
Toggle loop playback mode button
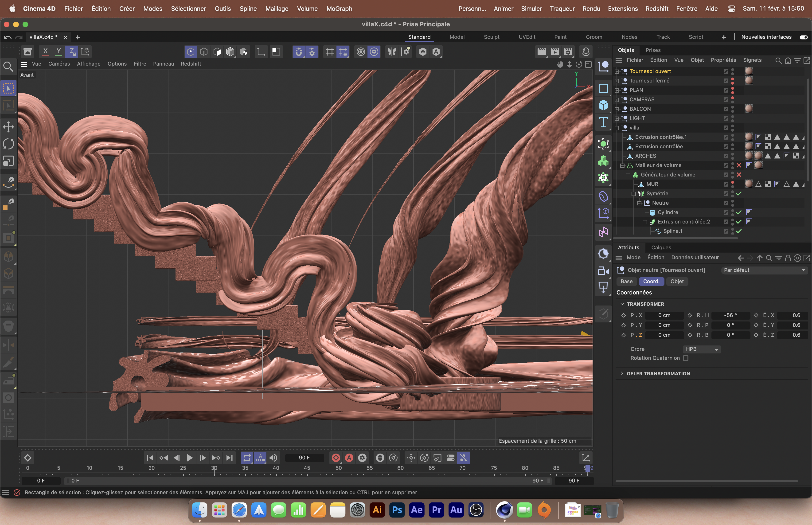tap(247, 458)
